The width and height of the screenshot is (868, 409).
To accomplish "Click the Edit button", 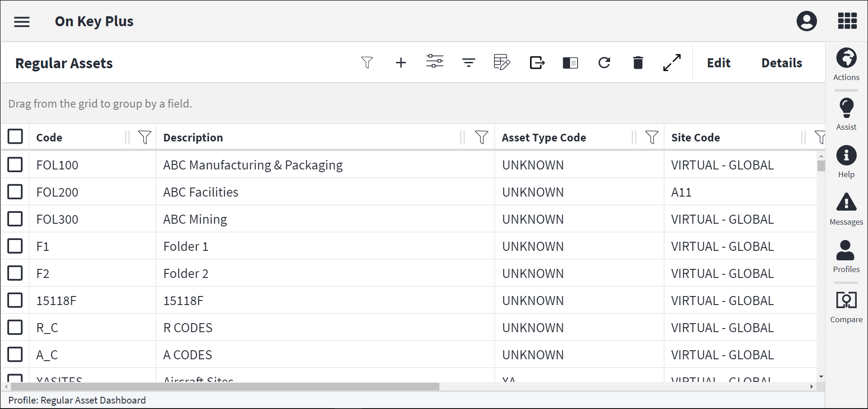I will coord(719,63).
